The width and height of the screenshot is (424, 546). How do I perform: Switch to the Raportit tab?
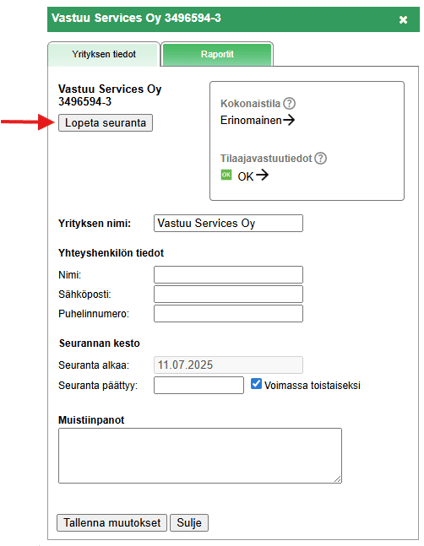(217, 54)
